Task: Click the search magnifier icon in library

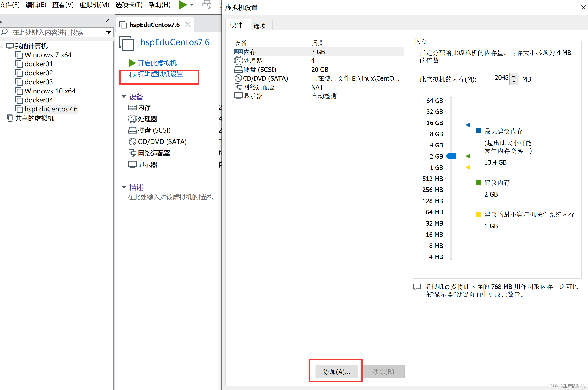Action: click(x=5, y=32)
